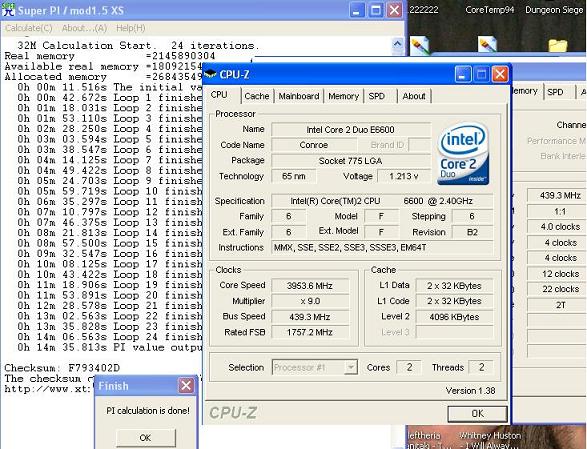This screenshot has height=449, width=587.
Task: Click the processor Name field value
Action: coord(350,130)
